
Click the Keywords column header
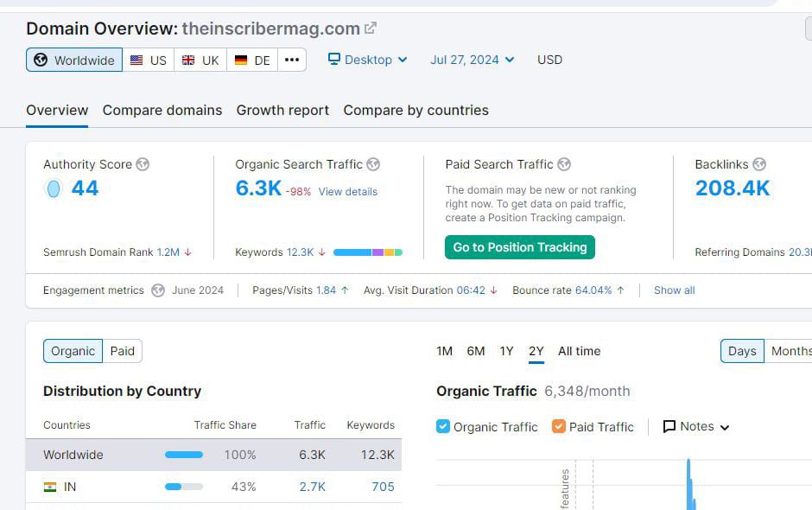(x=371, y=425)
